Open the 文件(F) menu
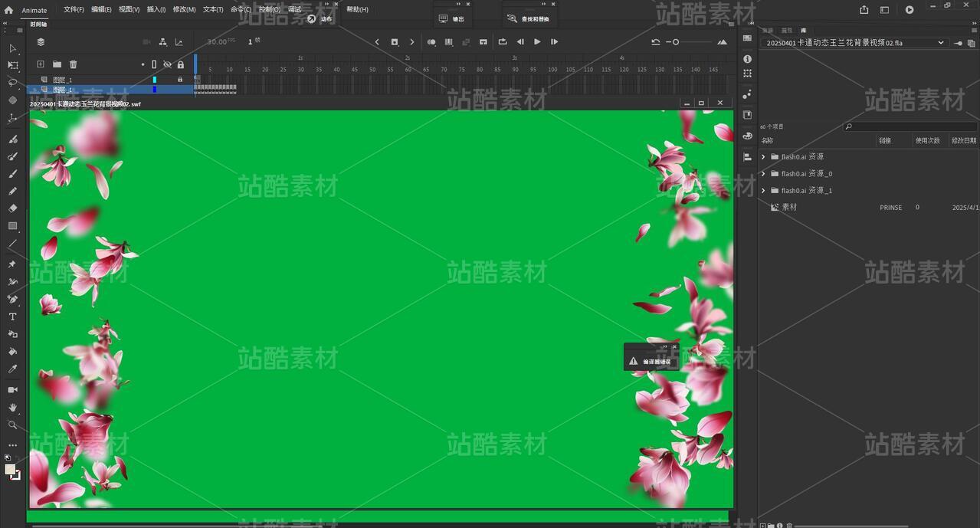 [74, 10]
